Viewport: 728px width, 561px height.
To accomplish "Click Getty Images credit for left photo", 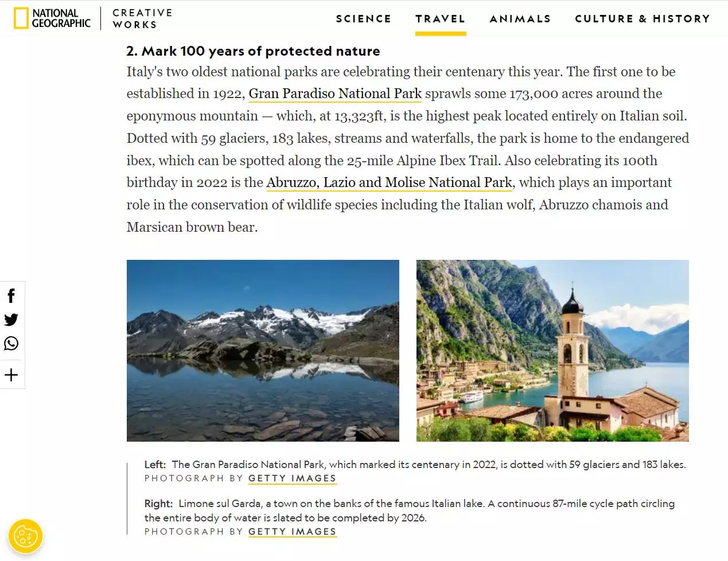I will point(292,478).
